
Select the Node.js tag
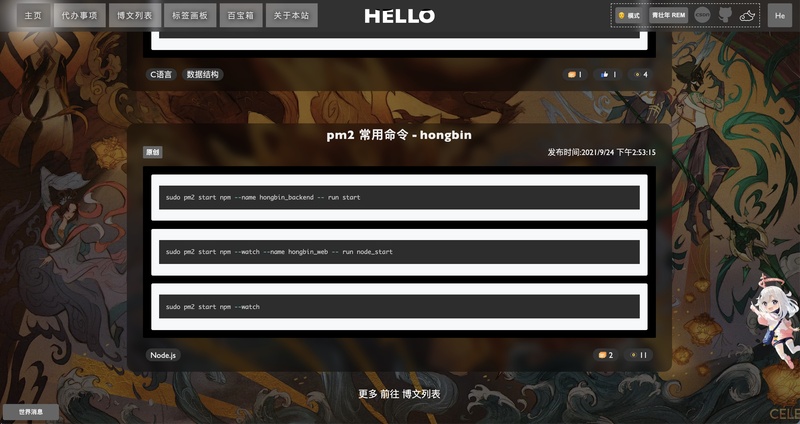tap(163, 355)
